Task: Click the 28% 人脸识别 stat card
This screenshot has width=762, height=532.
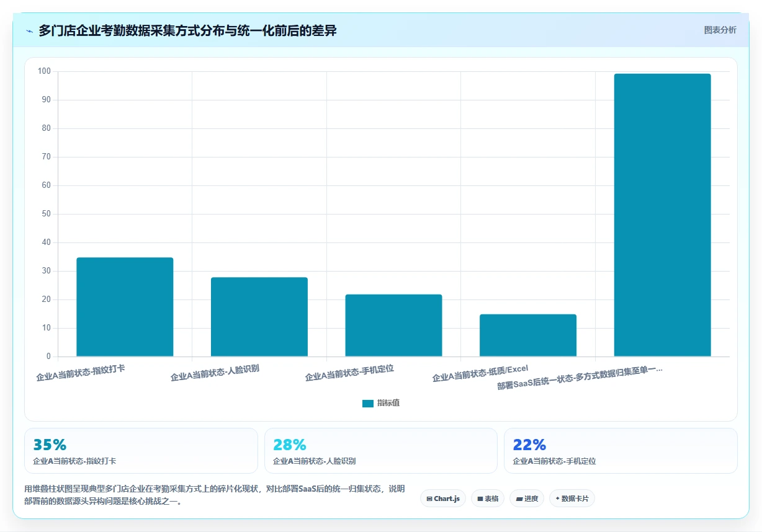Action: point(381,451)
